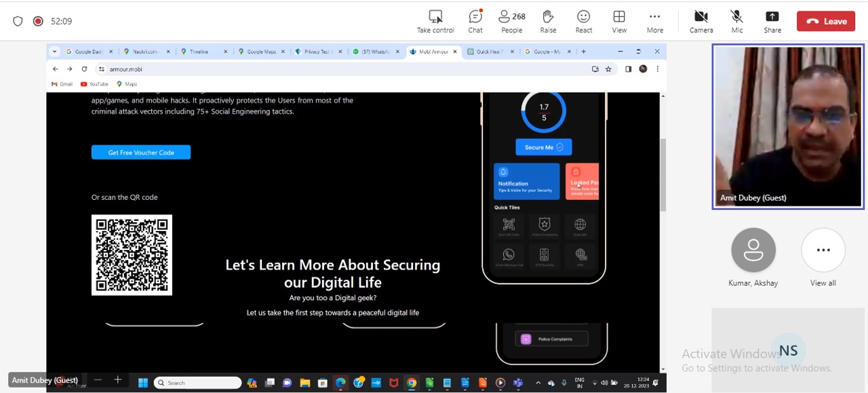868x393 pixels.
Task: Open the View layout options
Action: pyautogui.click(x=619, y=21)
